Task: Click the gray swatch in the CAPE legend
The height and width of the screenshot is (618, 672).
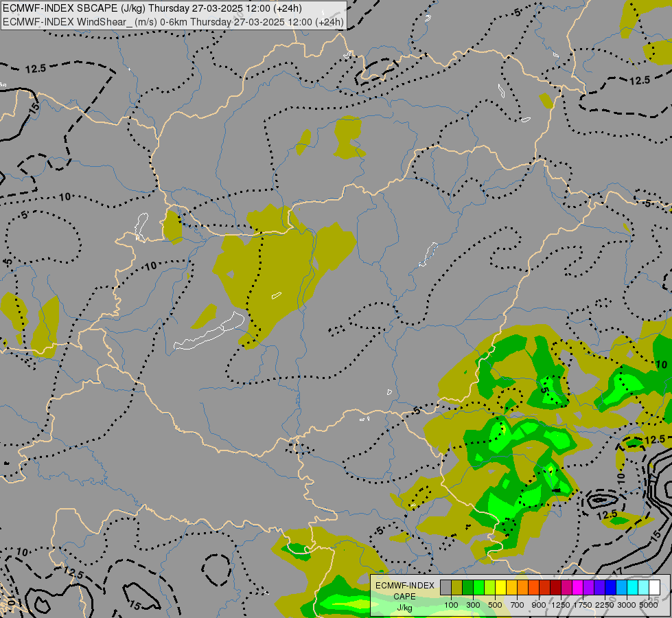Action: pyautogui.click(x=445, y=587)
